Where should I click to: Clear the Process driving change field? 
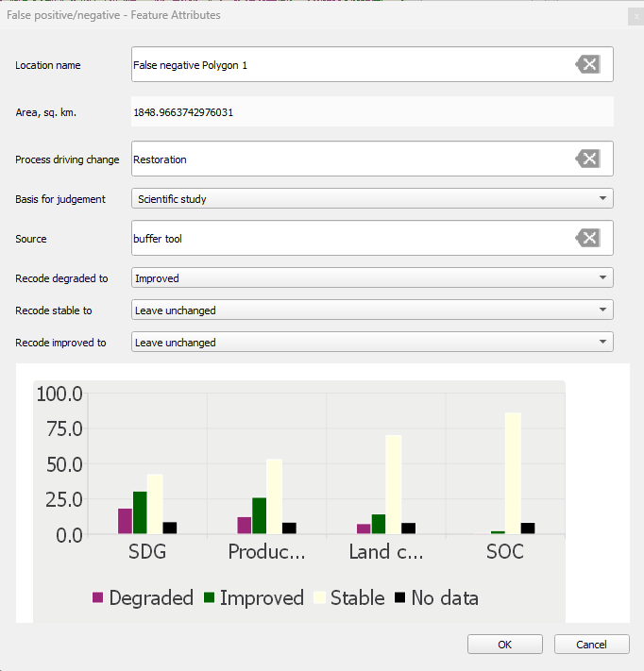[x=587, y=159]
